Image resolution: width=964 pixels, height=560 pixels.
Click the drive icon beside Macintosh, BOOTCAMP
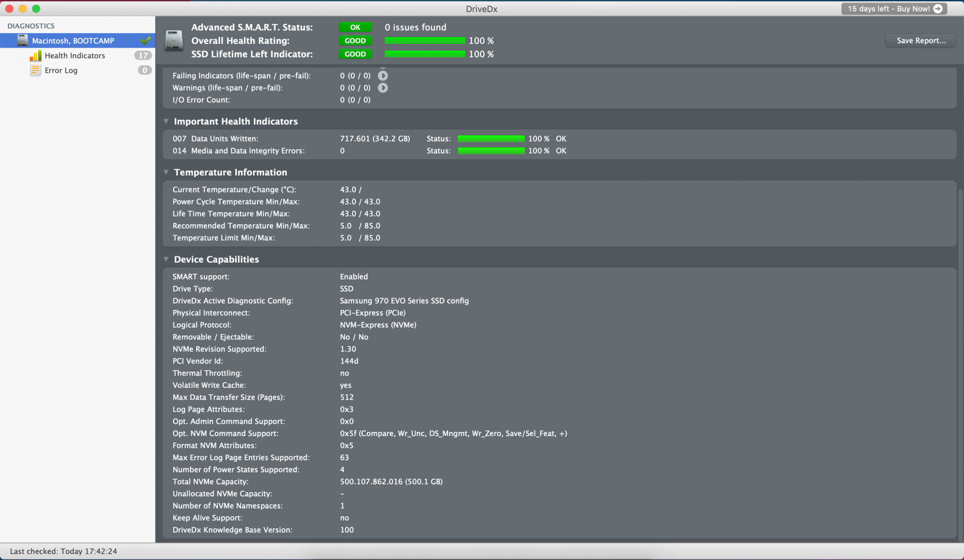[23, 40]
